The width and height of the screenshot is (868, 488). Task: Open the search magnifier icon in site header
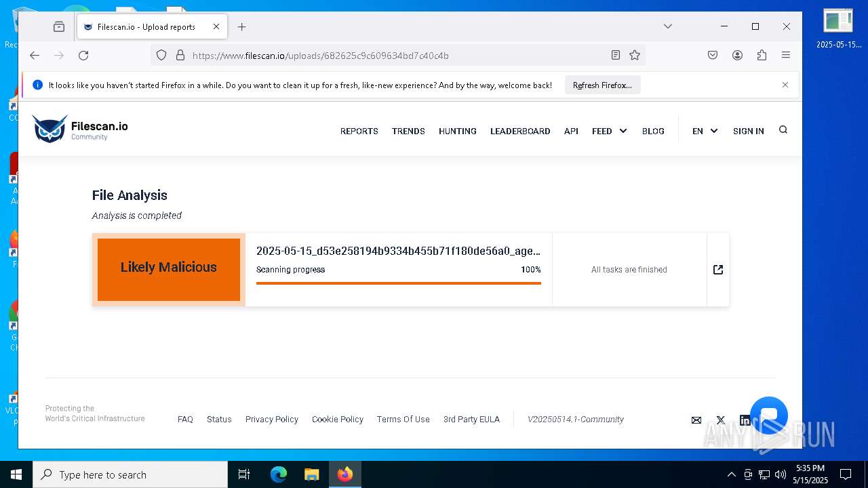pos(783,130)
